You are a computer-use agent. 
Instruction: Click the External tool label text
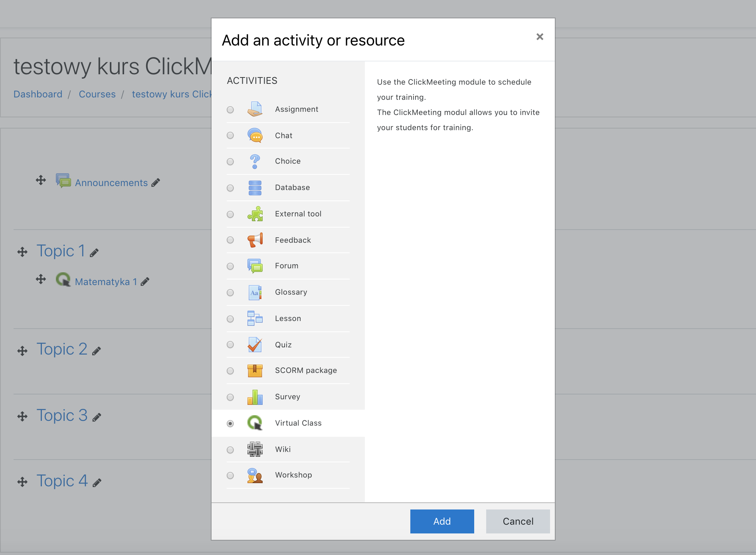(x=298, y=214)
